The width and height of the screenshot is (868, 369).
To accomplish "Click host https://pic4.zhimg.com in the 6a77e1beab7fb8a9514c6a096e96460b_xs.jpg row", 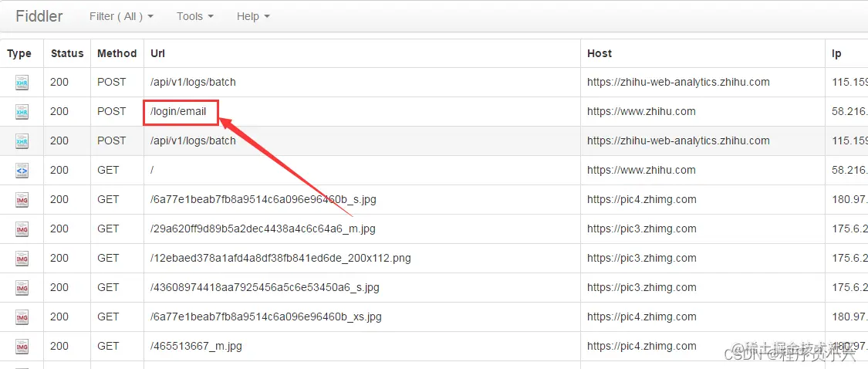I will tap(642, 317).
